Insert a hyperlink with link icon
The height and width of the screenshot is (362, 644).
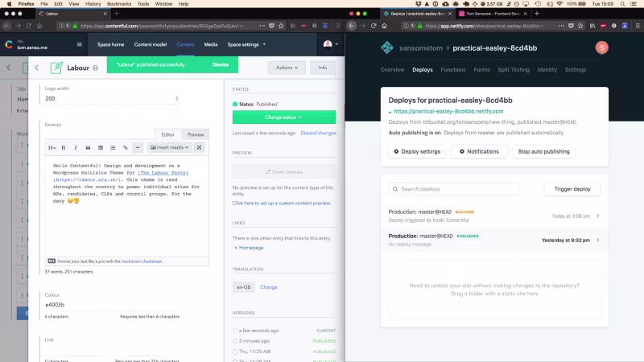(x=126, y=148)
